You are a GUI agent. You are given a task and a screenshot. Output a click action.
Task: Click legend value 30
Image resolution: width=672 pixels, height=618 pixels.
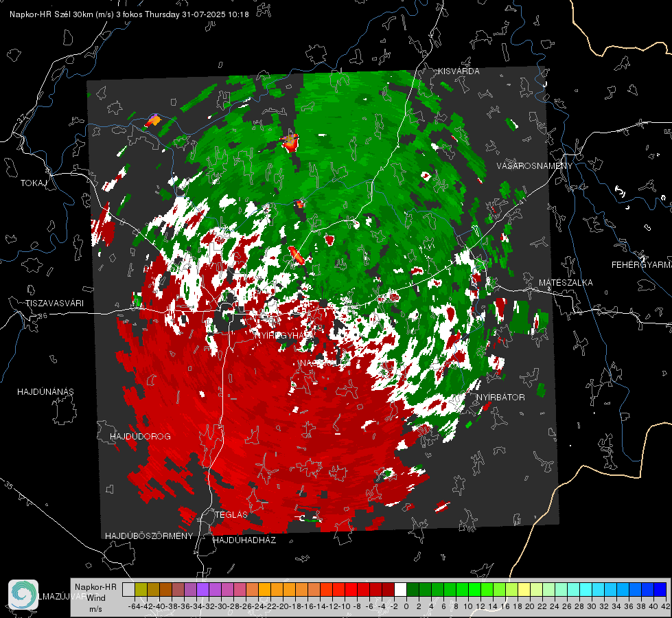tap(592, 606)
